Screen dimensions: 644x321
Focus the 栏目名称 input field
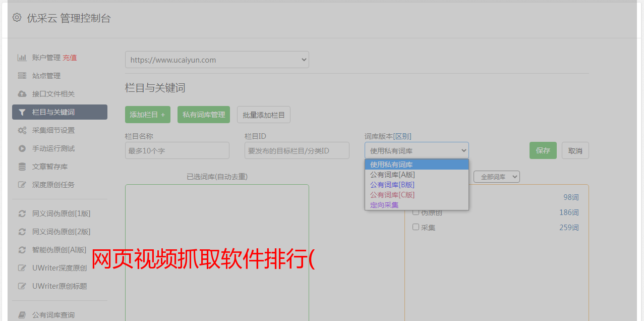177,150
